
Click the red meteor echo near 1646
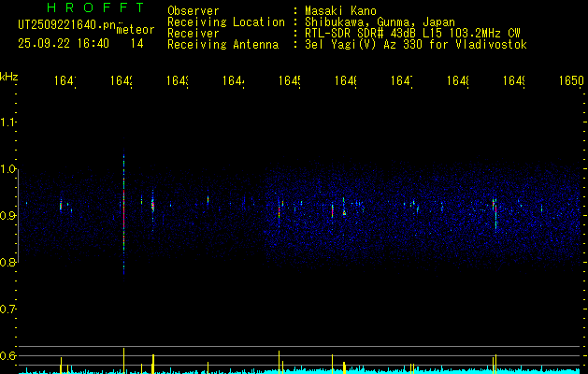click(x=332, y=210)
